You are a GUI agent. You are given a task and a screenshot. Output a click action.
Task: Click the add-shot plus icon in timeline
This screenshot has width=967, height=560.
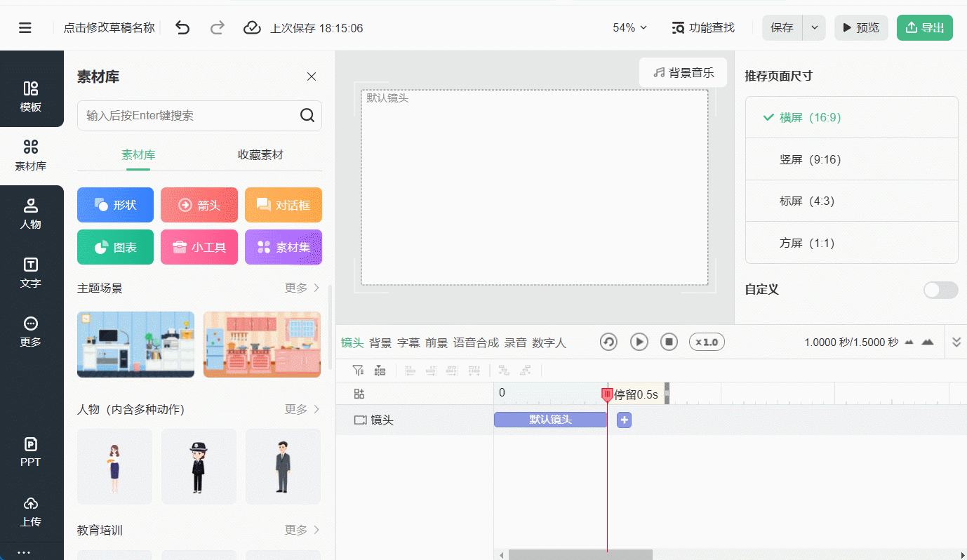[x=624, y=420]
